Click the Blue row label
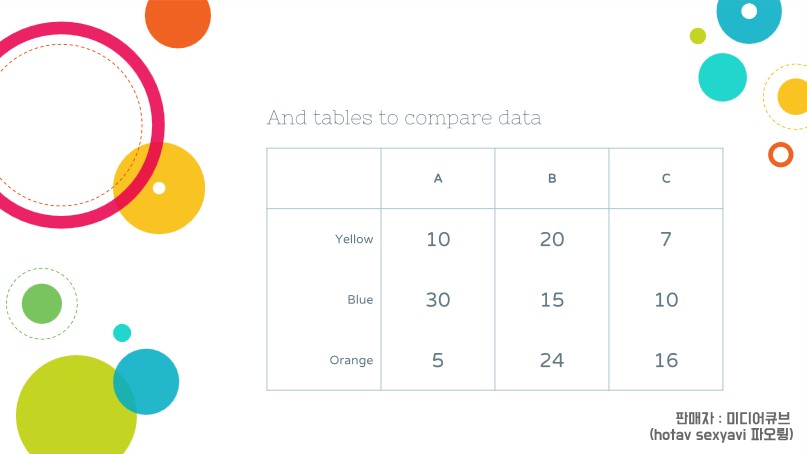This screenshot has height=454, width=807. click(360, 300)
